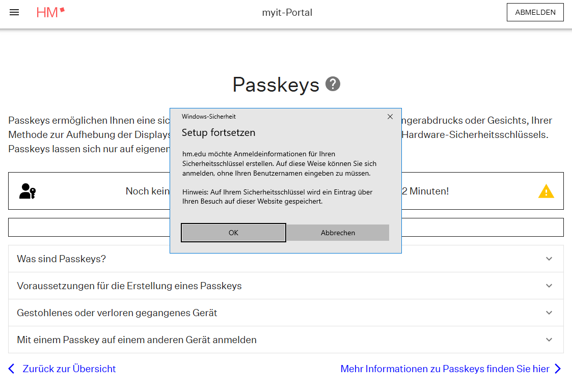Click the user-with-key passkey icon
Screen dimensions: 572x392
(28, 191)
